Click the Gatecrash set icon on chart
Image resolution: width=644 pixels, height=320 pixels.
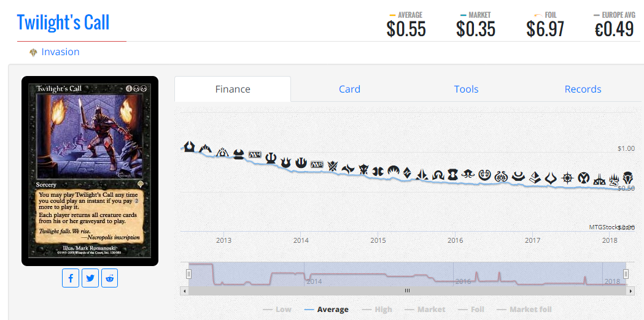[206, 148]
